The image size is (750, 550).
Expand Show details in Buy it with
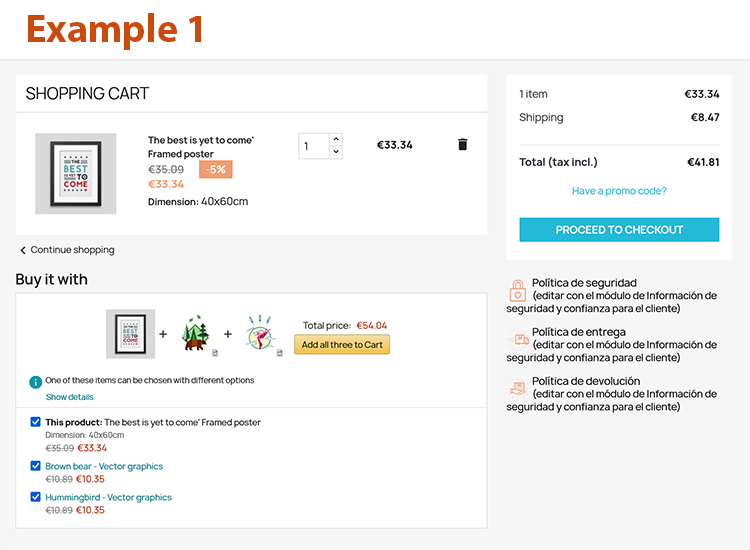coord(69,397)
